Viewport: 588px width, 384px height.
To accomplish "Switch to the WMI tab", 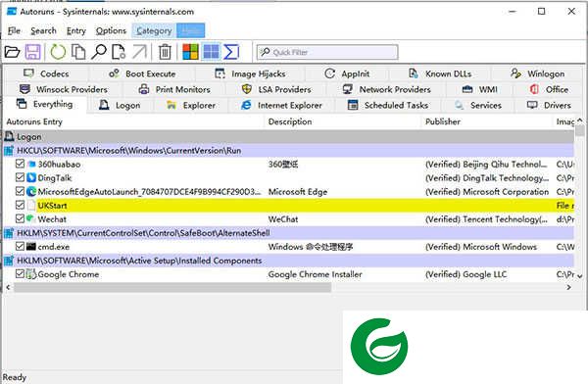I will [x=480, y=89].
